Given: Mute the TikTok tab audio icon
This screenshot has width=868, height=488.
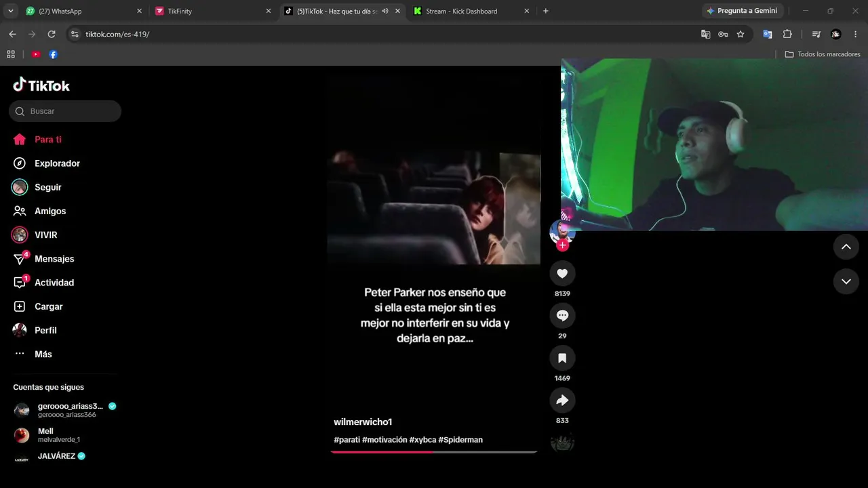Looking at the screenshot, I should [384, 11].
